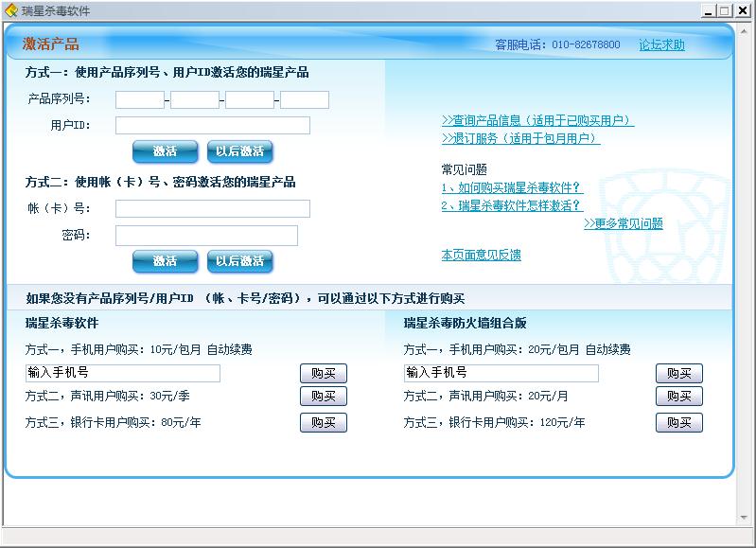756x548 pixels.
Task: Click the 常见问题 label
Action: (464, 169)
